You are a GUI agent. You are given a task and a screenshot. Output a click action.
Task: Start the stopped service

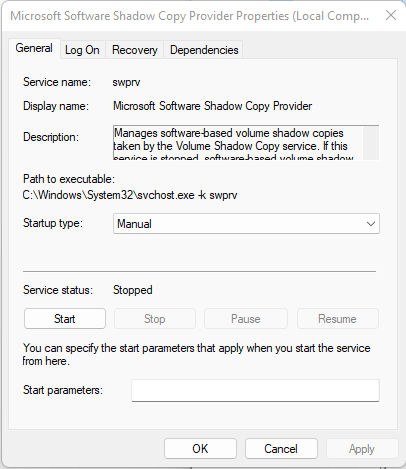tap(65, 319)
